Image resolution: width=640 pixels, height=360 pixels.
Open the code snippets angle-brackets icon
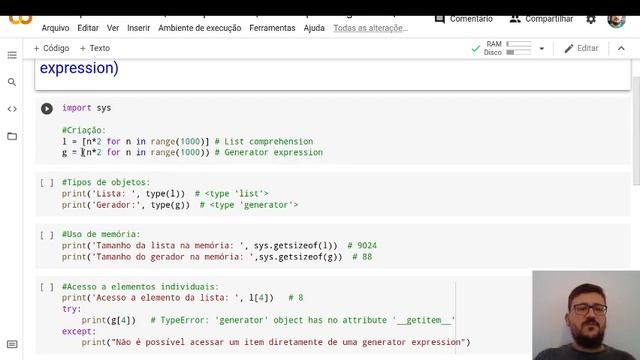pos(12,109)
